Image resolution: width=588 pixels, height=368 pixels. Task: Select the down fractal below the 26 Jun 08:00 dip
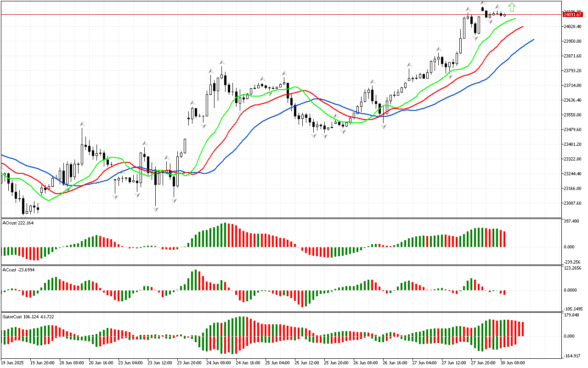pos(383,126)
